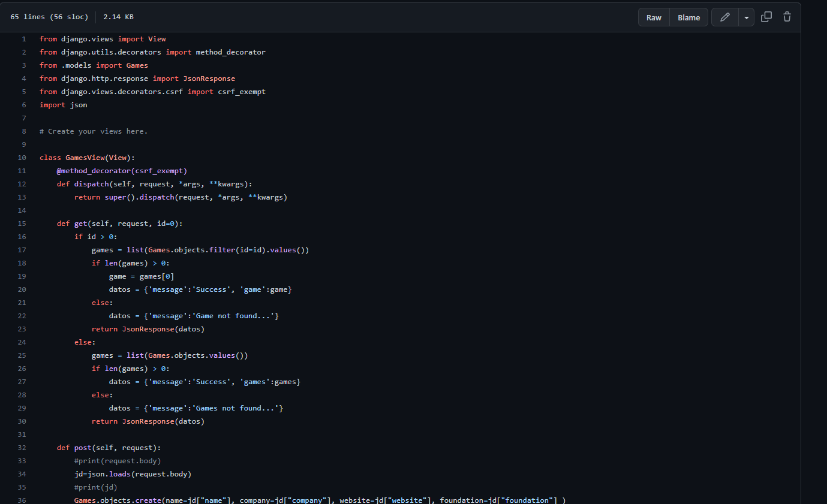Image resolution: width=827 pixels, height=504 pixels.
Task: Select line number 10 at GamesView class
Action: pos(22,158)
